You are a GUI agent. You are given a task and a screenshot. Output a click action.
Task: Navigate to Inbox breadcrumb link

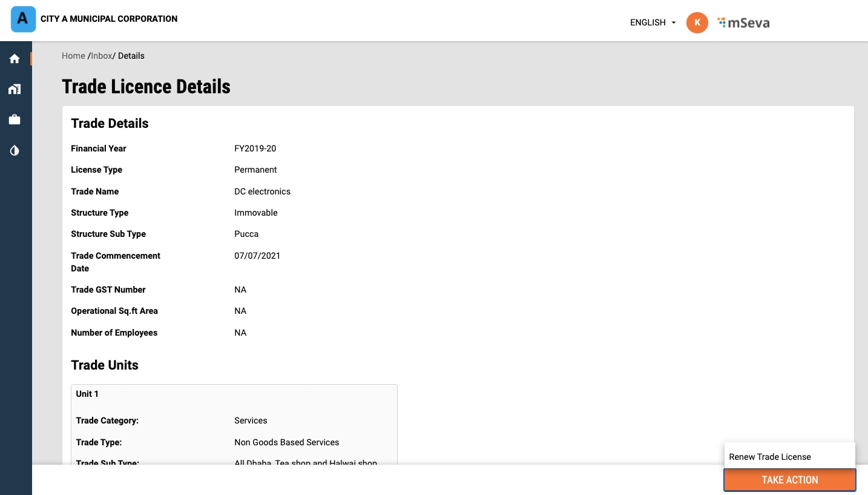[x=102, y=56]
